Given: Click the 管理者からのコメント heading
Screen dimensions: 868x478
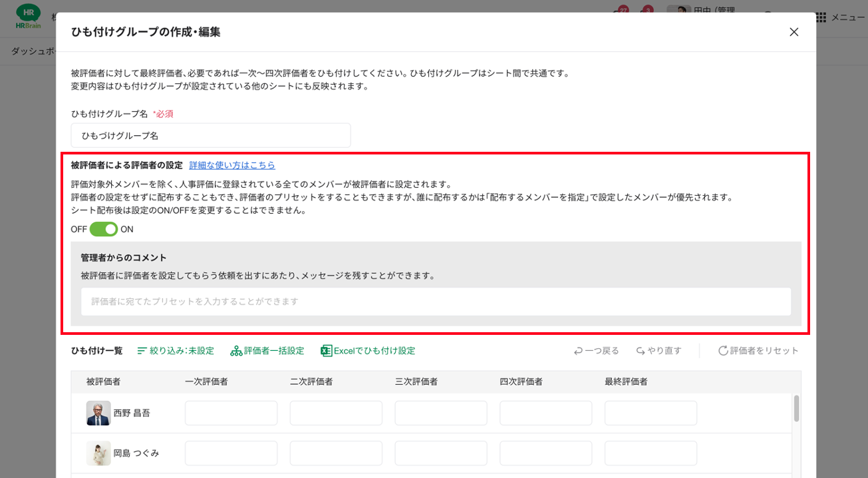Looking at the screenshot, I should (x=124, y=258).
